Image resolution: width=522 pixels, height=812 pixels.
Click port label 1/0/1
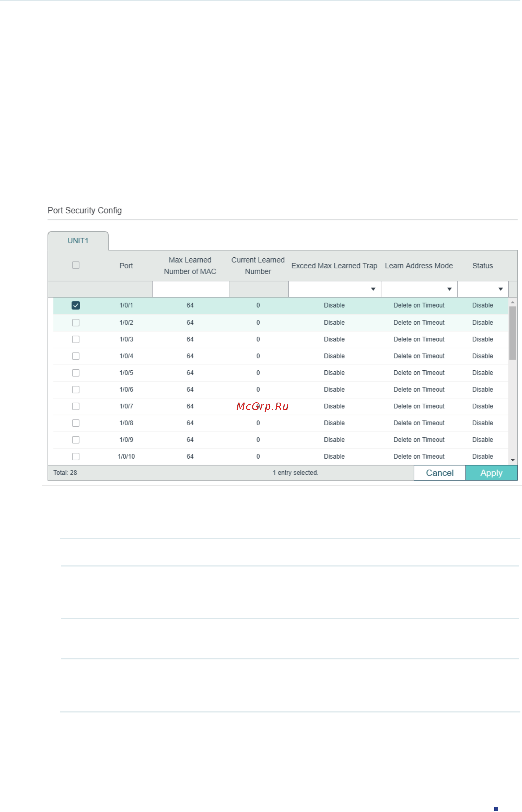126,305
